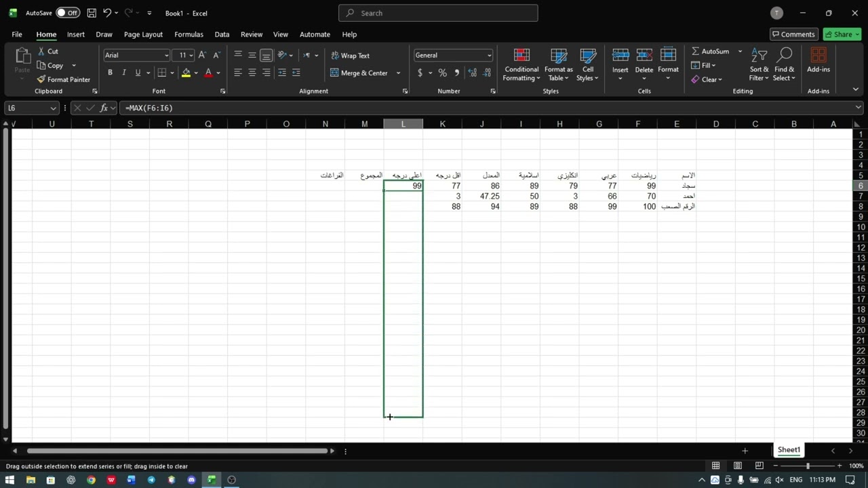This screenshot has width=868, height=488.
Task: Click the Insert Function fx icon
Action: click(104, 108)
